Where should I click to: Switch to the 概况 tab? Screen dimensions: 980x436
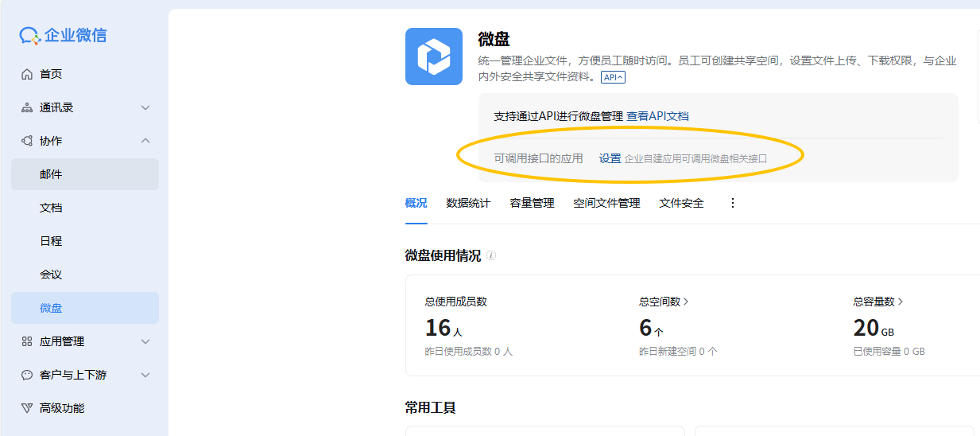416,203
